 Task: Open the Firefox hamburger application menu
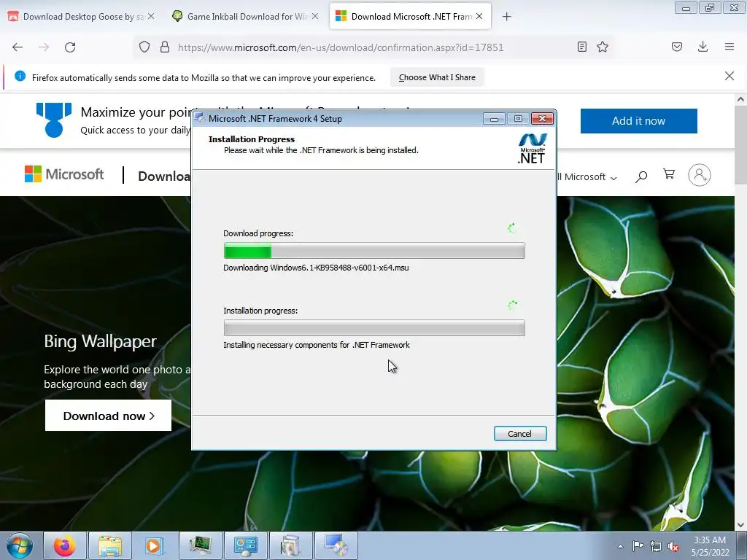coord(729,47)
